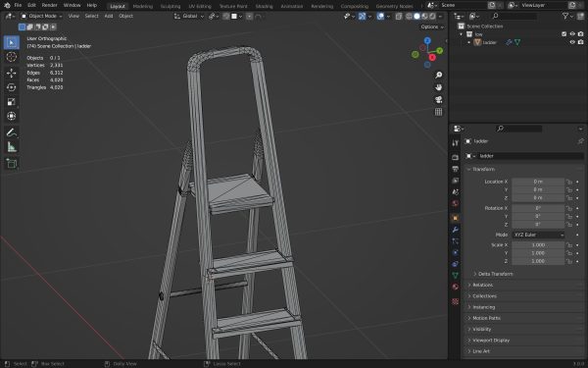
Task: Select the Annotate tool
Action: coord(11,132)
